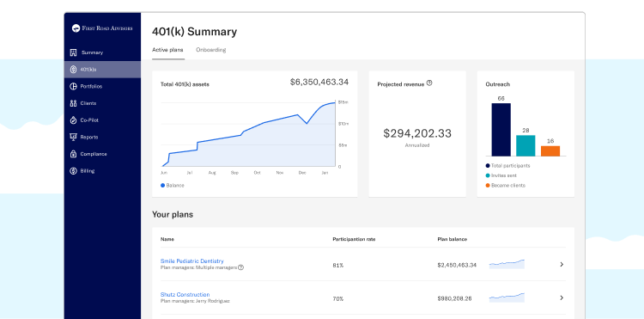Click the Billing dollar icon
Screen dimensions: 644x319
pos(74,170)
